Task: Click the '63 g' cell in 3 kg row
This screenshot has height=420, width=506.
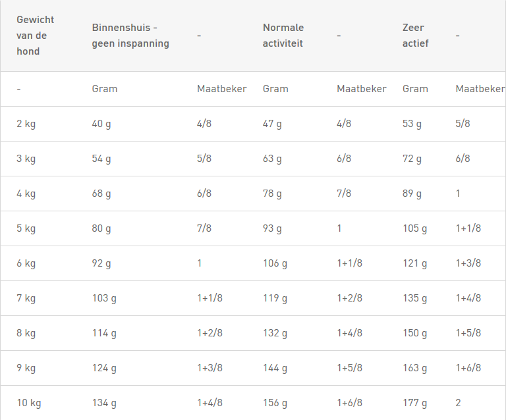Action: tap(272, 159)
